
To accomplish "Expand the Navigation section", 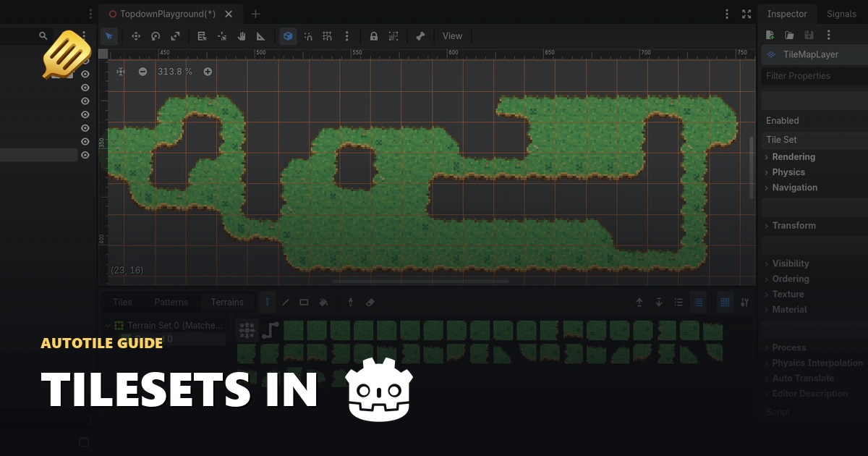I will tap(794, 187).
